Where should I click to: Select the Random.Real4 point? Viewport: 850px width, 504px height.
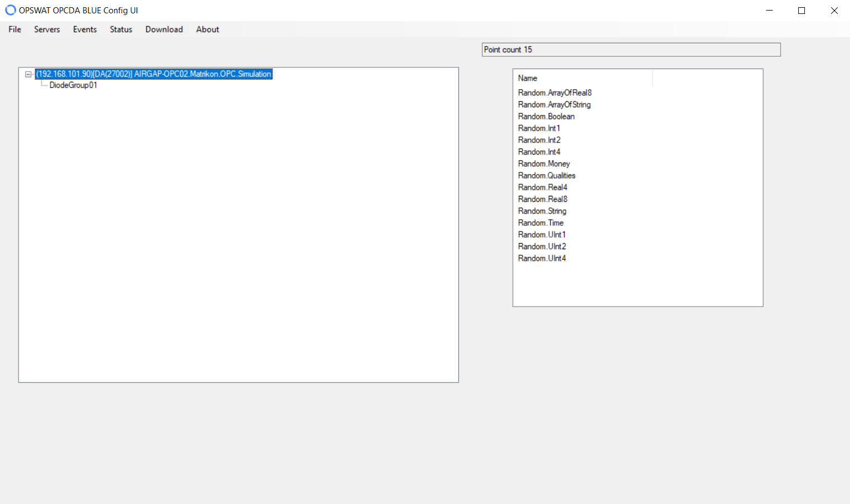click(x=542, y=187)
